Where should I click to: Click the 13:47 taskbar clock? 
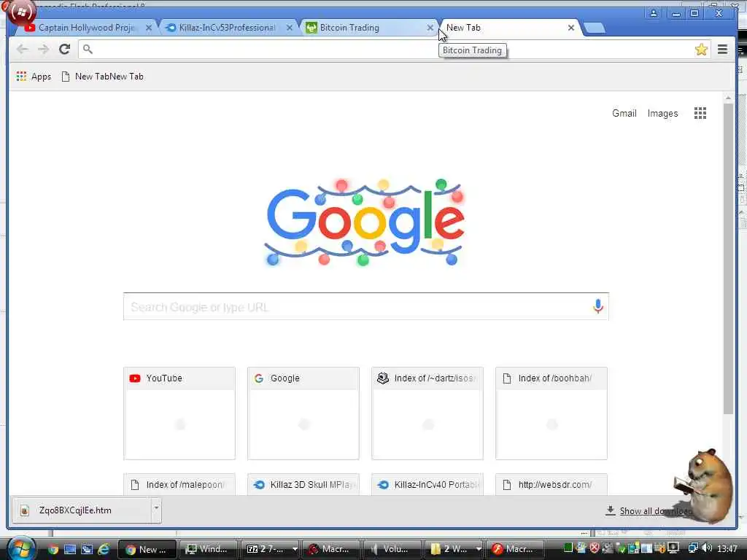tap(727, 549)
